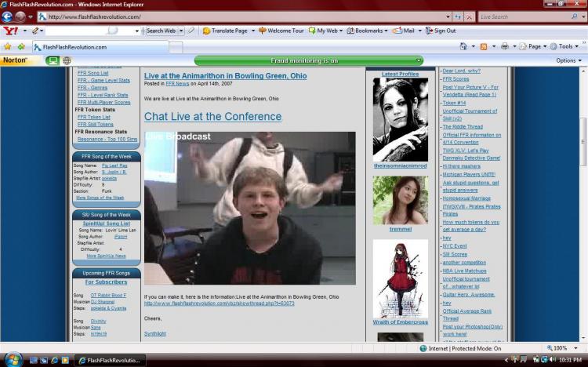Image resolution: width=588 pixels, height=367 pixels.
Task: Open the Tools menu
Action: tap(564, 46)
